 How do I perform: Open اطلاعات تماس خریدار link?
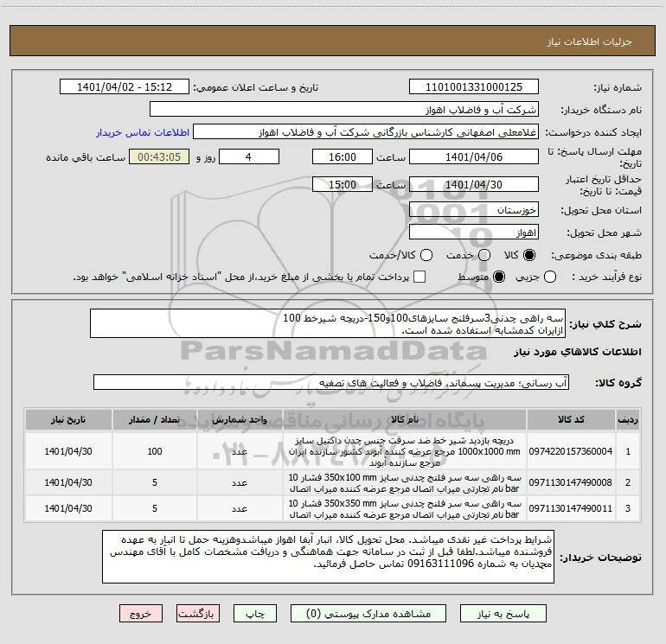(x=143, y=132)
